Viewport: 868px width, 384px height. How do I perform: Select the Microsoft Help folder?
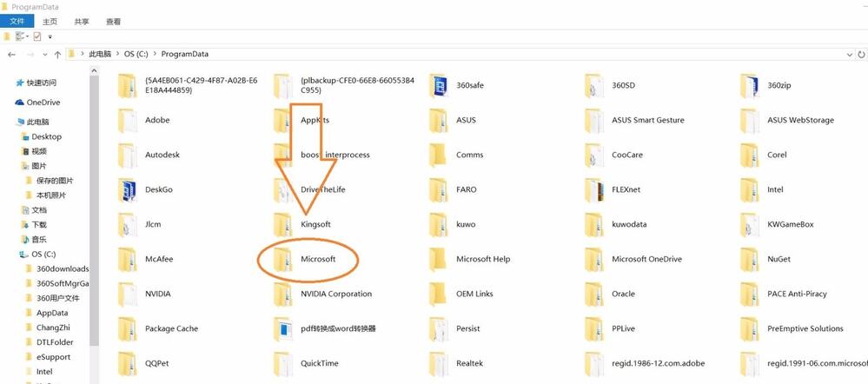pos(470,259)
